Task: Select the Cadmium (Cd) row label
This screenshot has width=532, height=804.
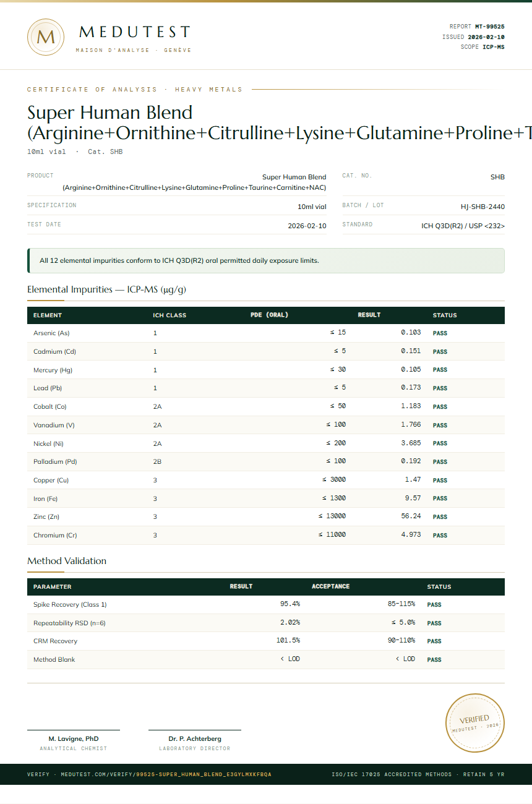Action: point(54,352)
